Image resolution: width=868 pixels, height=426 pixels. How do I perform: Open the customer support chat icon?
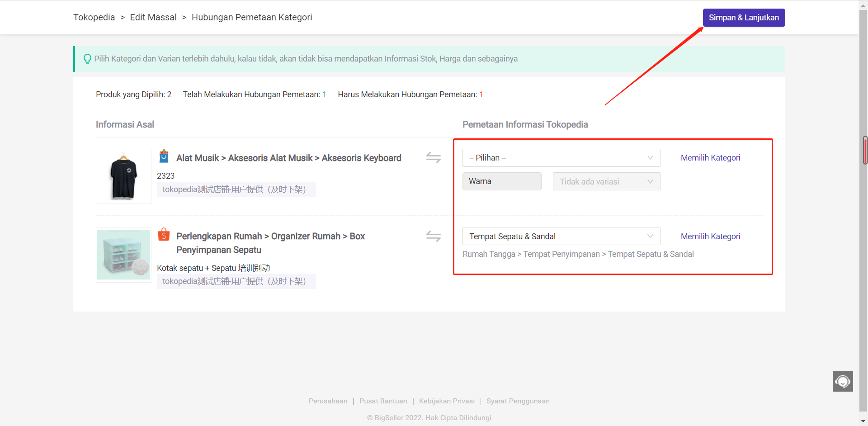click(843, 381)
